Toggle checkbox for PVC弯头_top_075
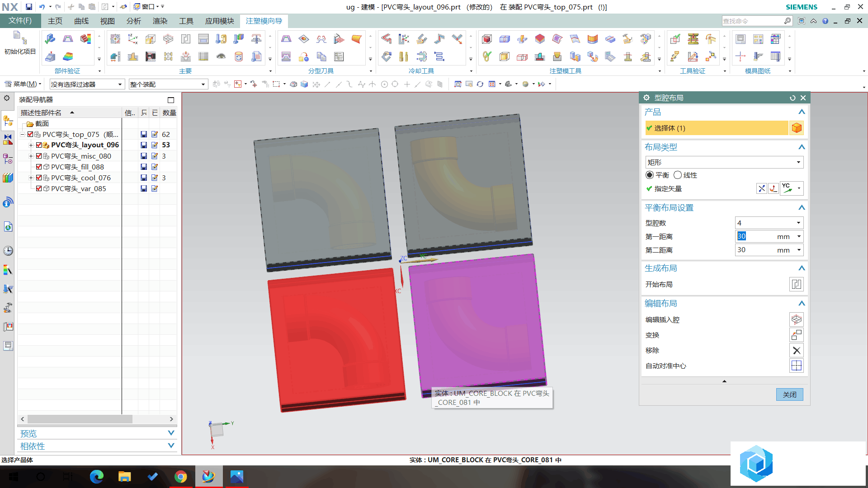This screenshot has width=868, height=488. (x=30, y=134)
